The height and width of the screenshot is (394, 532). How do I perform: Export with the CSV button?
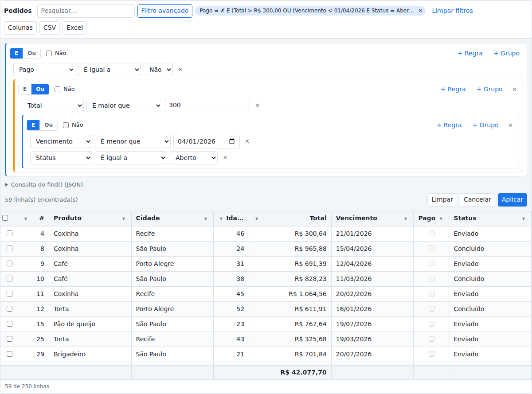(50, 27)
